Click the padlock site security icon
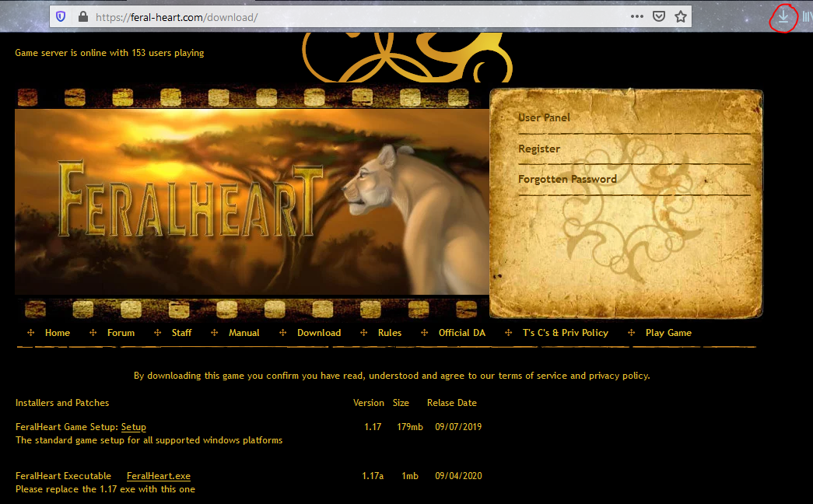Image resolution: width=813 pixels, height=504 pixels. (x=83, y=16)
